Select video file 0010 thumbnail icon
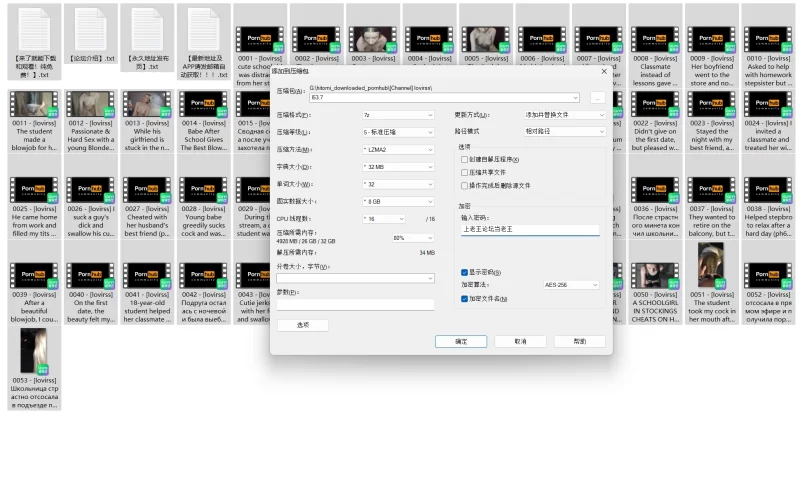Image resolution: width=800 pixels, height=479 pixels. click(x=768, y=39)
